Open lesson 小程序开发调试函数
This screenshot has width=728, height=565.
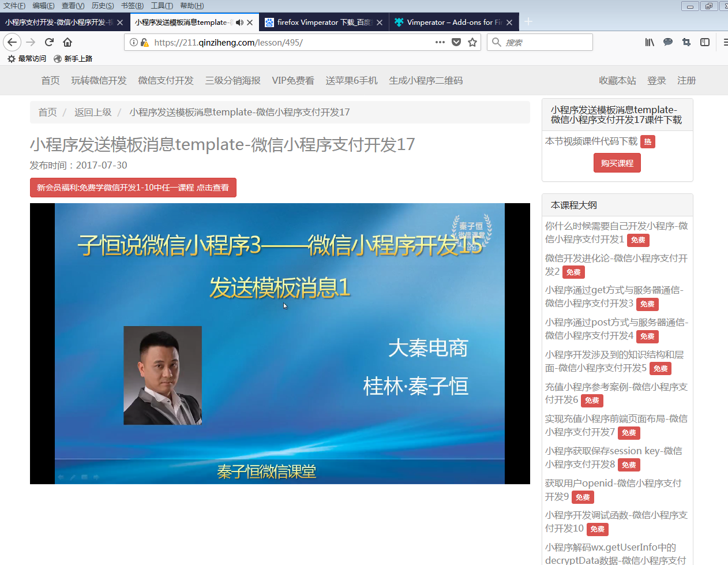[616, 522]
